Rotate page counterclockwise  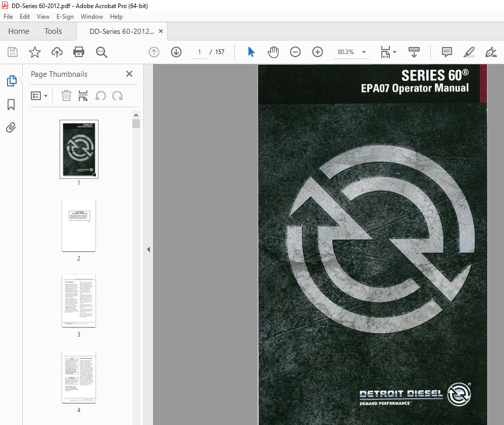(100, 96)
